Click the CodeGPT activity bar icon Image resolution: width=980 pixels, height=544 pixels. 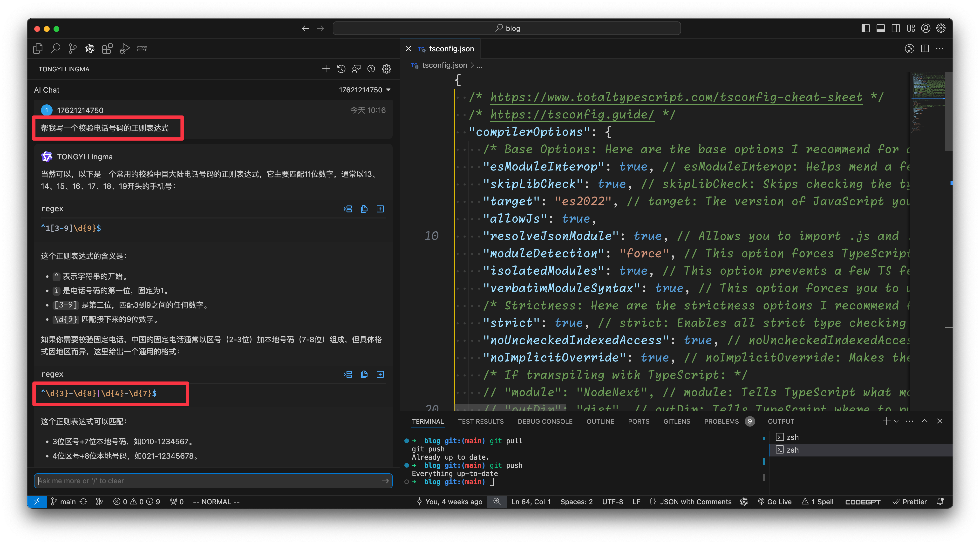[x=142, y=48]
